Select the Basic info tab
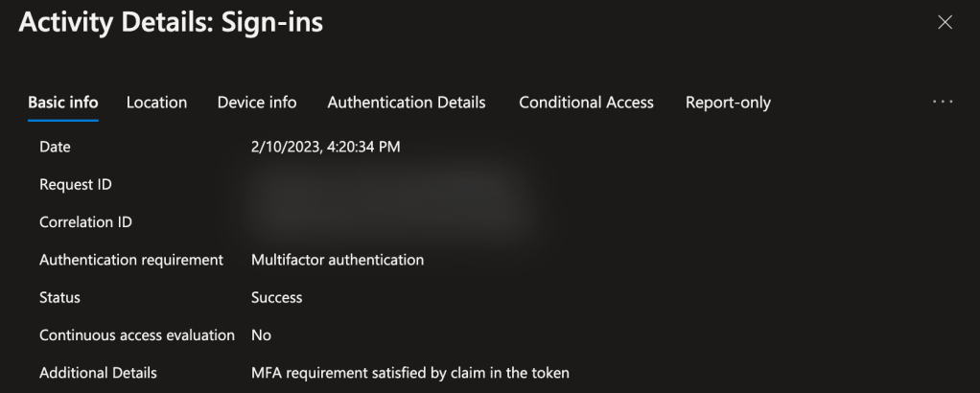This screenshot has height=393, width=980. (x=63, y=103)
